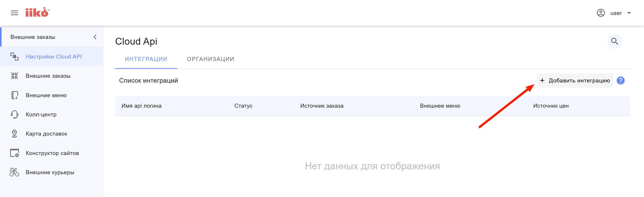
Task: Click the Конструктор сайтов icon
Action: click(15, 153)
